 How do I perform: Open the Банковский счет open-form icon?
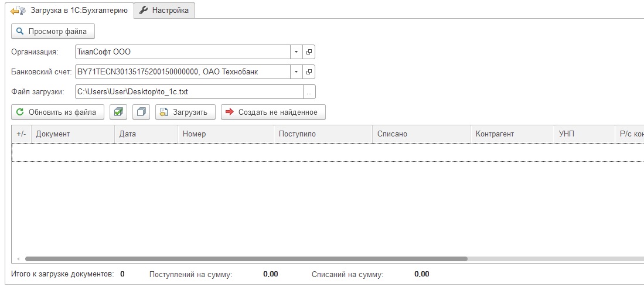309,72
